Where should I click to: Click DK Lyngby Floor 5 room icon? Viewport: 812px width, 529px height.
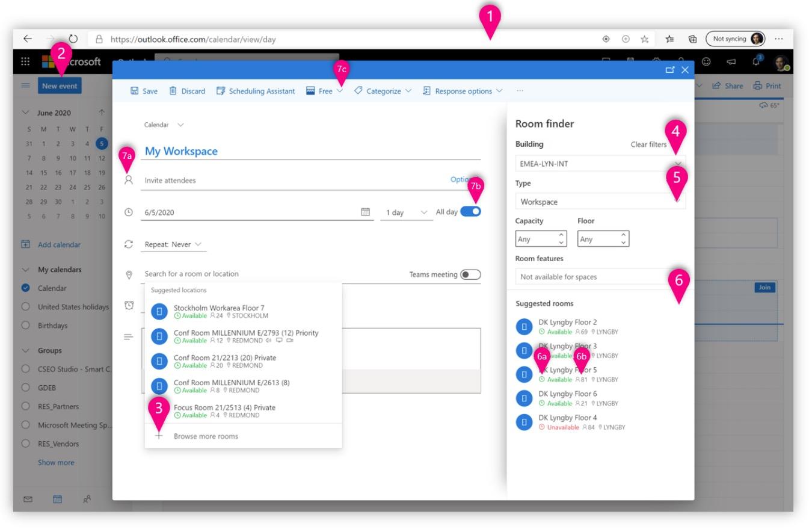pyautogui.click(x=524, y=374)
